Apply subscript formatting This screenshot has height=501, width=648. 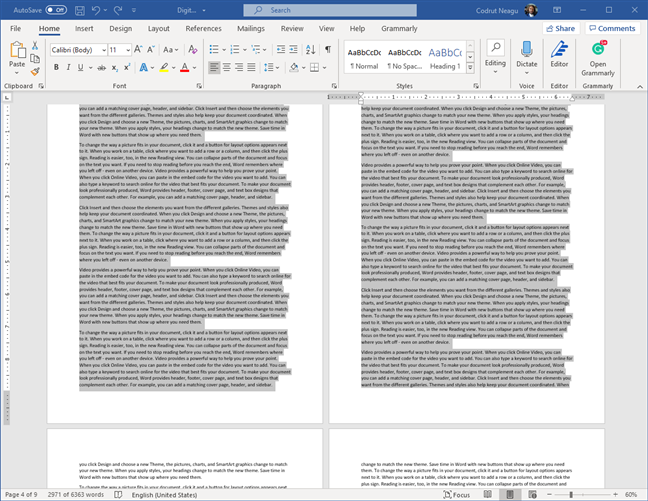pyautogui.click(x=114, y=67)
